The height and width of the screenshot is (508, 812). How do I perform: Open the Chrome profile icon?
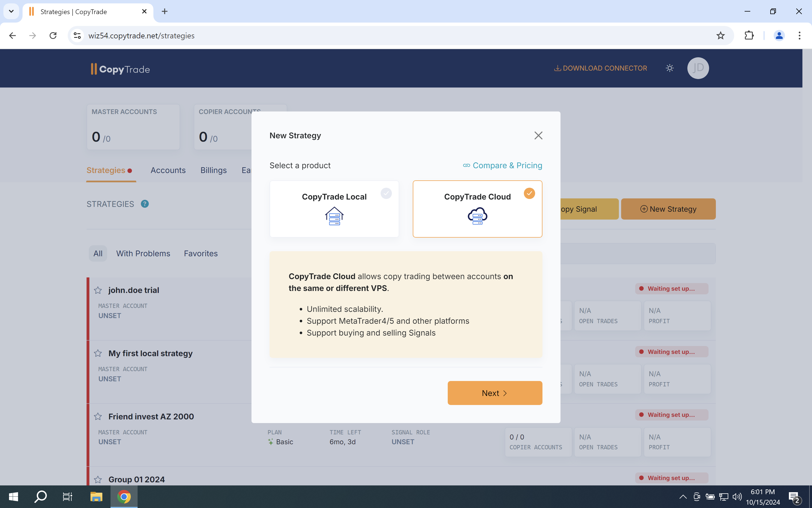click(779, 36)
